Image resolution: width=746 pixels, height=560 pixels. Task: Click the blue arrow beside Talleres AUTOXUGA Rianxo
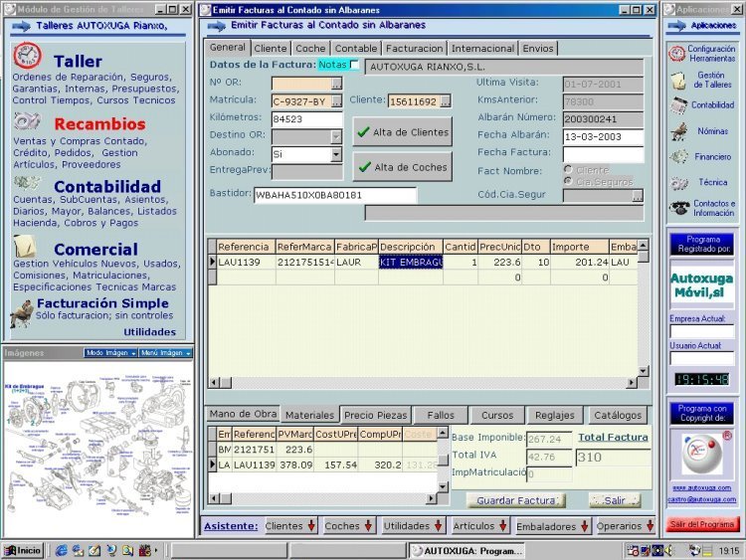click(x=21, y=27)
